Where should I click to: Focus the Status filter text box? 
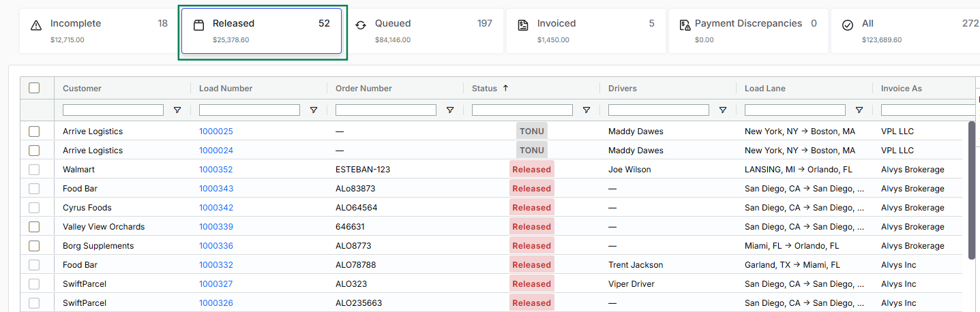(522, 110)
